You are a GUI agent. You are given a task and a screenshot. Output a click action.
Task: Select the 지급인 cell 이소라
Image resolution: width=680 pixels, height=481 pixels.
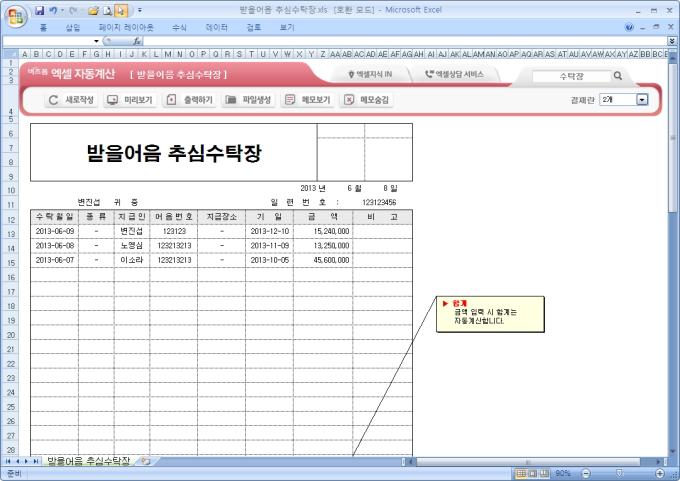pos(132,260)
